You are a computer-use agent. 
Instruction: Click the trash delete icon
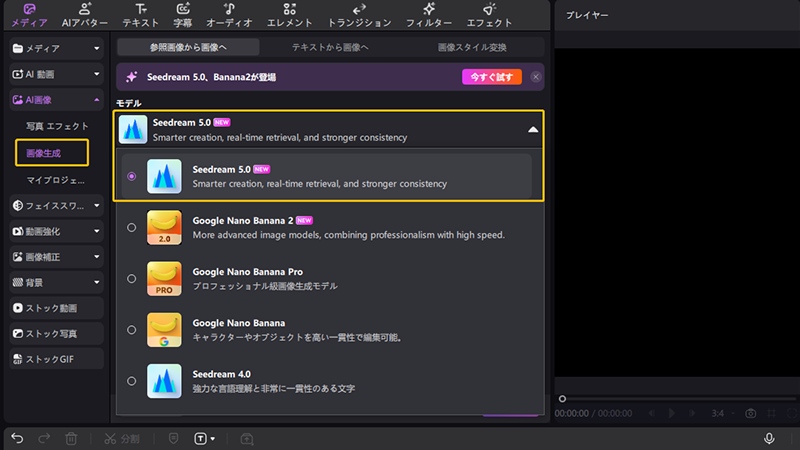pos(71,438)
